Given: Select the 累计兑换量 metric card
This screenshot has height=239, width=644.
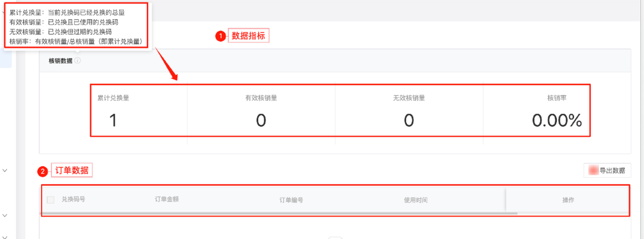Looking at the screenshot, I should 113,111.
